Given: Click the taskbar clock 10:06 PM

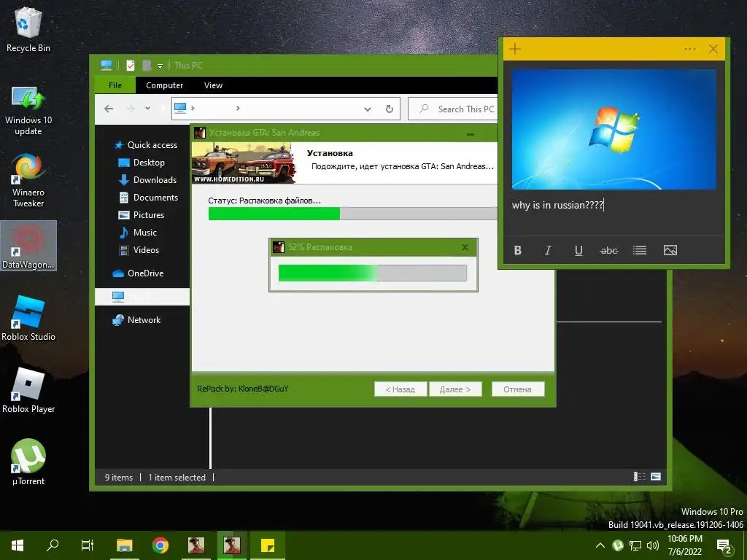Looking at the screenshot, I should pyautogui.click(x=684, y=539).
